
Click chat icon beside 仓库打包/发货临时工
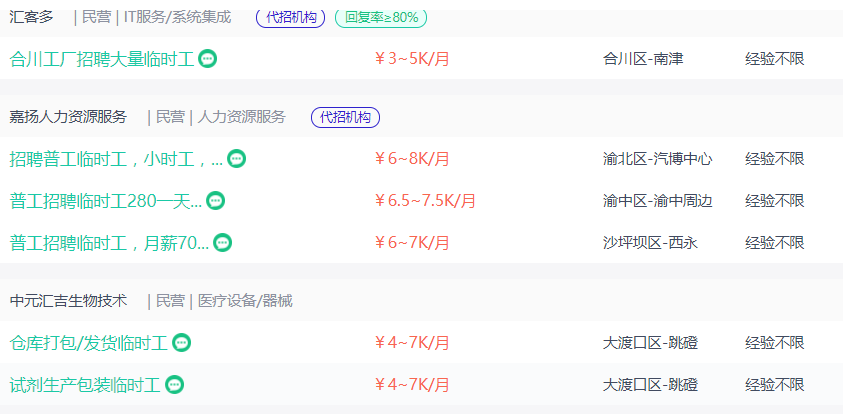[x=182, y=342]
